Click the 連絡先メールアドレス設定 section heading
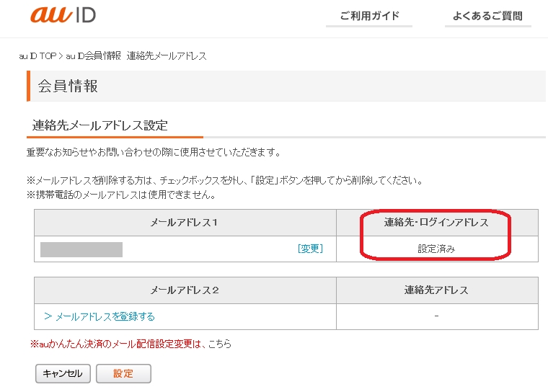 100,125
